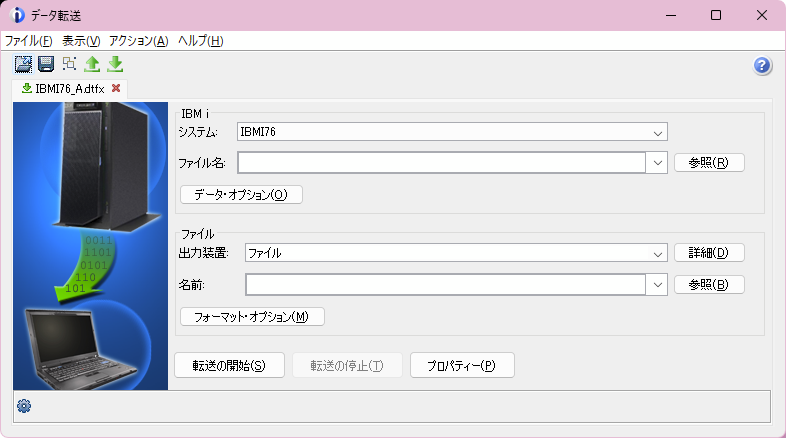Screen dimensions: 786x438
Task: Click the open transfer request toolbar icon
Action: (23, 64)
